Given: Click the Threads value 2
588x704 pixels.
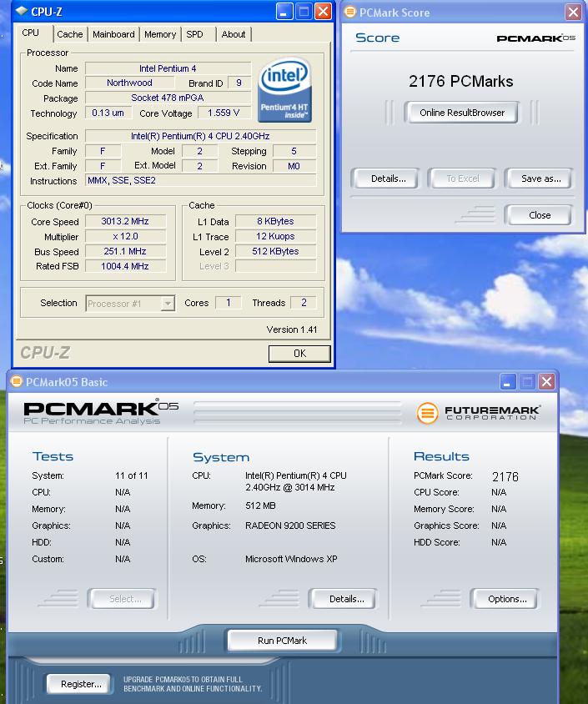Looking at the screenshot, I should click(x=304, y=303).
